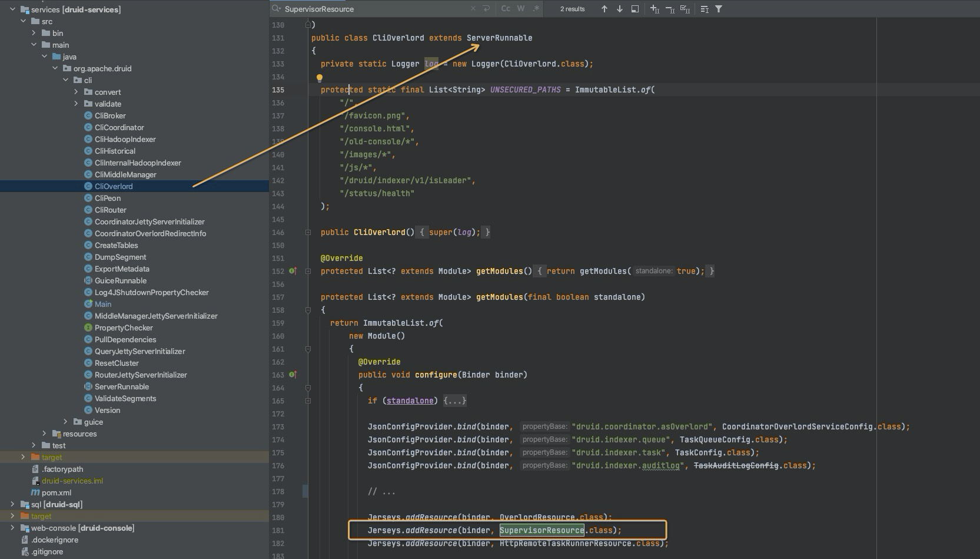Open search results in Find window

click(635, 9)
